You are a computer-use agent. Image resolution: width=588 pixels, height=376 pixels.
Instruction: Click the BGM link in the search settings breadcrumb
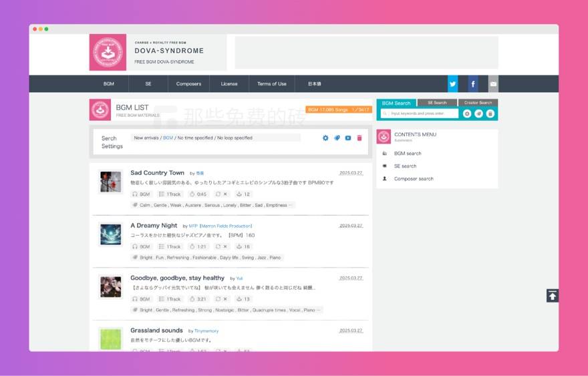(168, 138)
